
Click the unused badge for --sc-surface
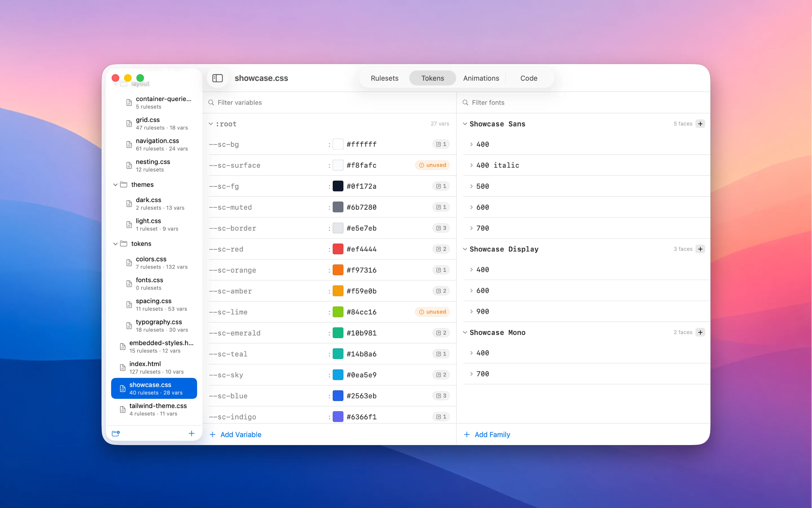coord(433,165)
